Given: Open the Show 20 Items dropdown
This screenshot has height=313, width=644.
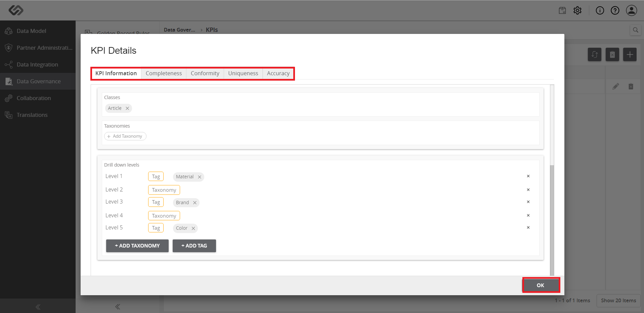Looking at the screenshot, I should (x=618, y=301).
